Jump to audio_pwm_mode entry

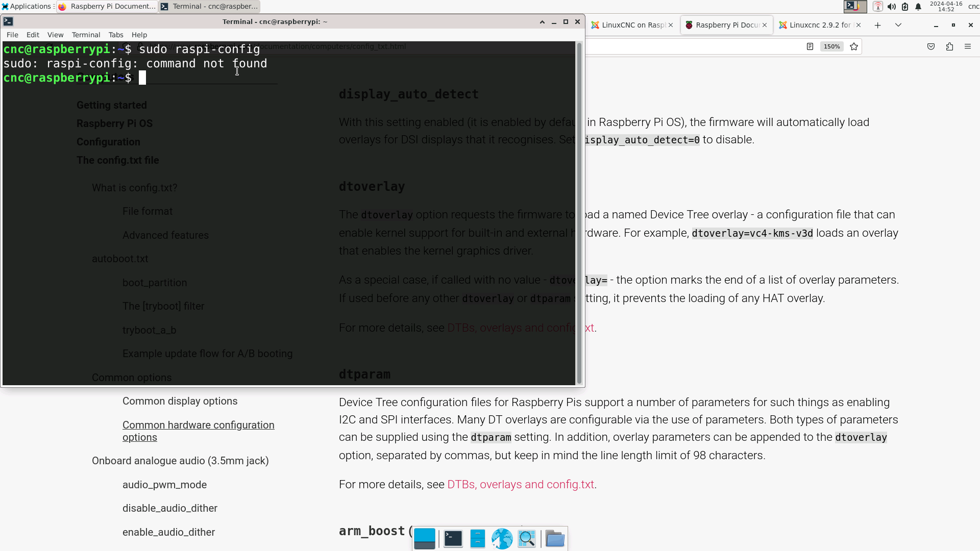pyautogui.click(x=164, y=485)
